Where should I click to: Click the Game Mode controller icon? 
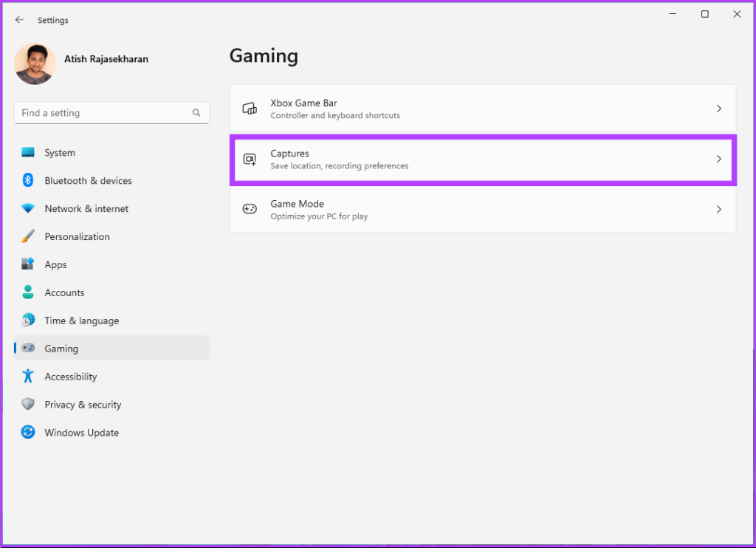pos(250,210)
